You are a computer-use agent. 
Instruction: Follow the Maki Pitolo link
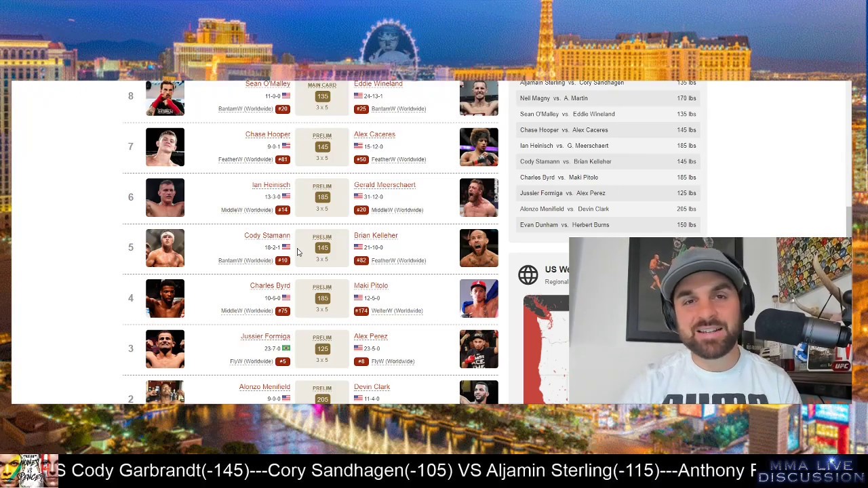pyautogui.click(x=371, y=285)
